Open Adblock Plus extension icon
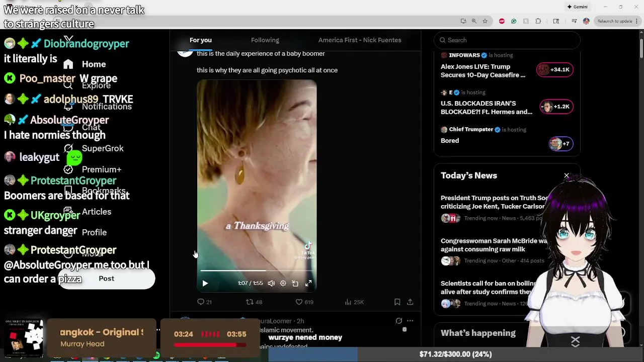Screen dimensions: 644x362 click(x=502, y=21)
